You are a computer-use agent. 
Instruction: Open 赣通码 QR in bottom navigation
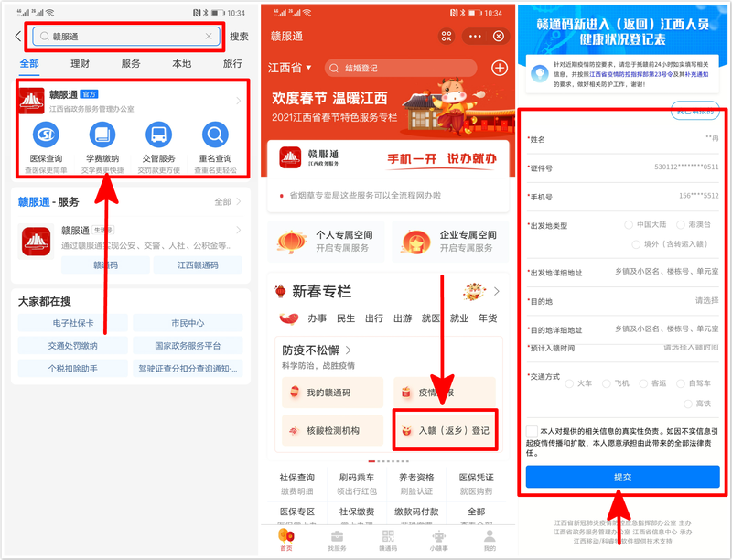click(388, 541)
